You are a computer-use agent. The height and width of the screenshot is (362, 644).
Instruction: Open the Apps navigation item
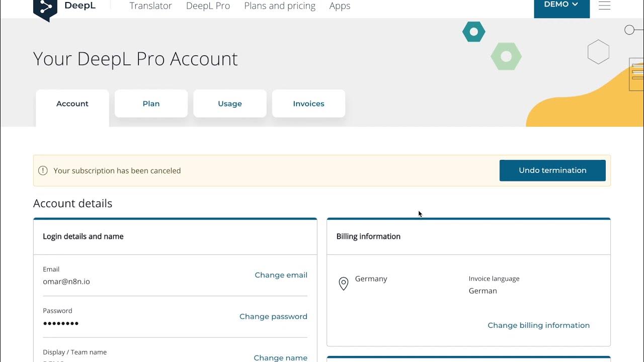tap(340, 6)
